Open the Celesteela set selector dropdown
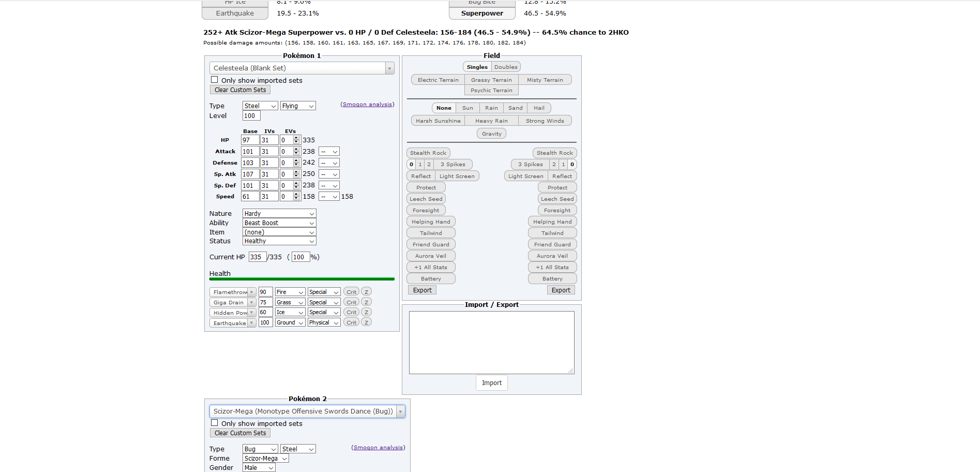980x472 pixels. 301,68
